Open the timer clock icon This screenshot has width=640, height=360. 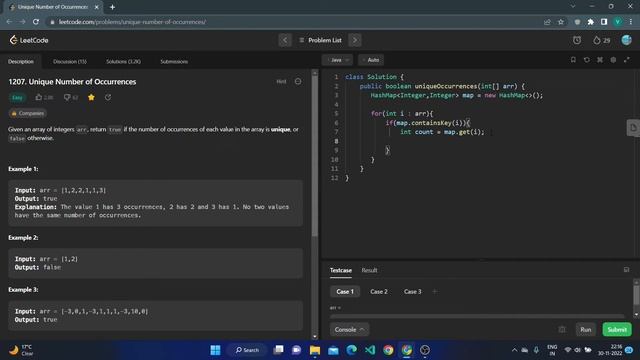[x=577, y=40]
